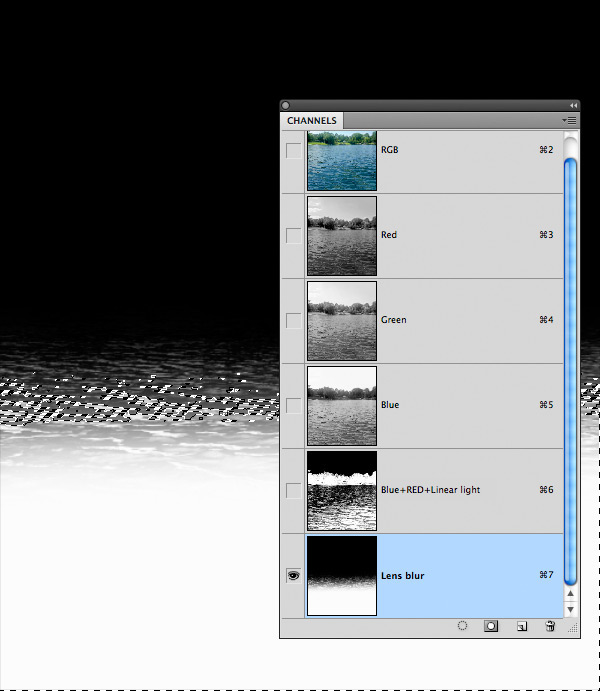Viewport: 600px width, 691px height.
Task: Load channel as selection icon
Action: (x=462, y=626)
